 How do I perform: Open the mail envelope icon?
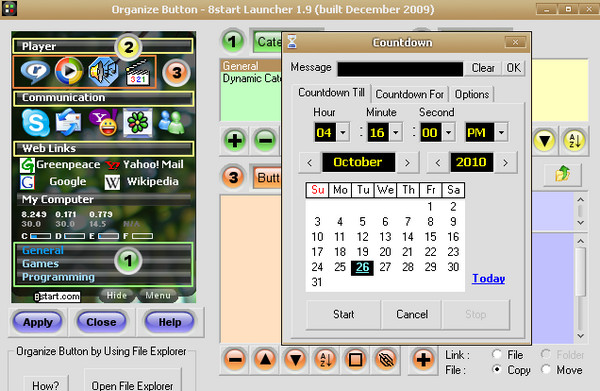pos(68,122)
